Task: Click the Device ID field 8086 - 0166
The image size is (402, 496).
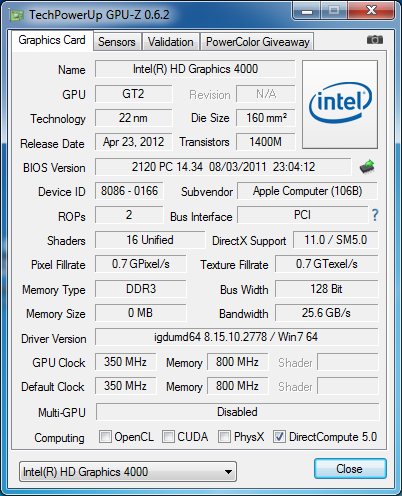Action: point(129,191)
